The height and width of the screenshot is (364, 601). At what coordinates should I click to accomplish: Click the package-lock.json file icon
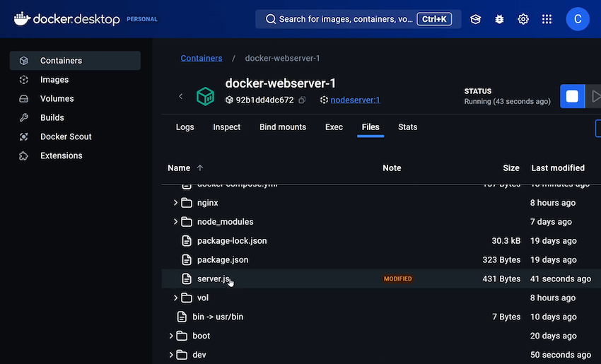click(187, 241)
